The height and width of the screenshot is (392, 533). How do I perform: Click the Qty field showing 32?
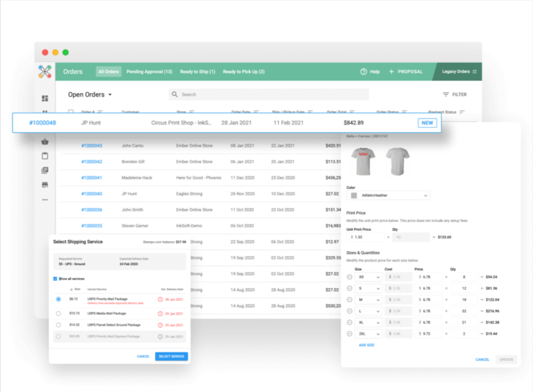464,311
